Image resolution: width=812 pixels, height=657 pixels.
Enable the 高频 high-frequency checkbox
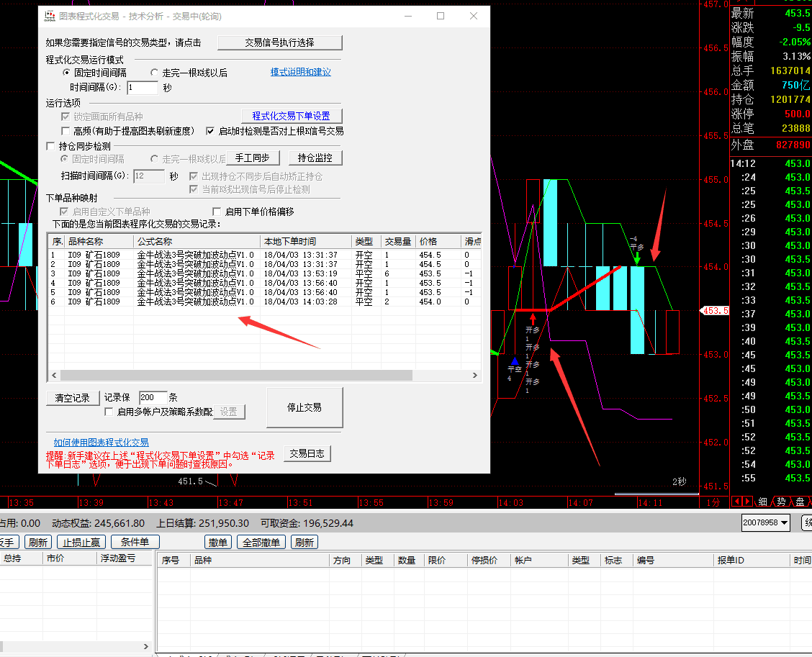click(66, 131)
